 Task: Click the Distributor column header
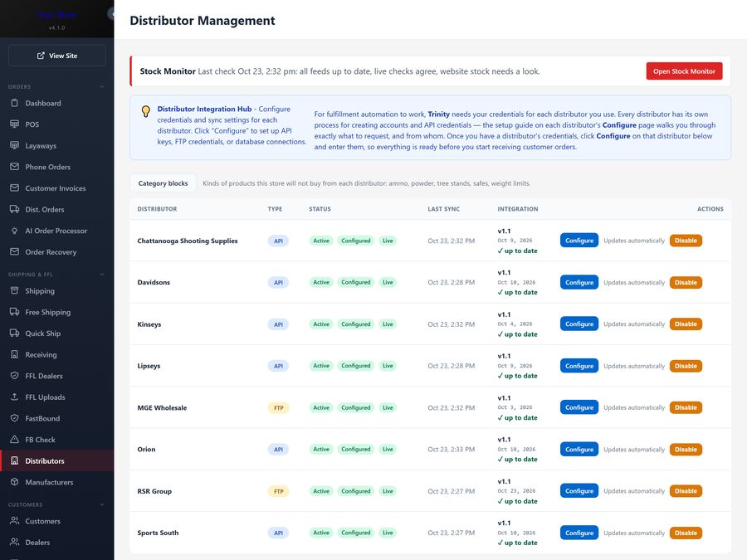[x=157, y=209]
